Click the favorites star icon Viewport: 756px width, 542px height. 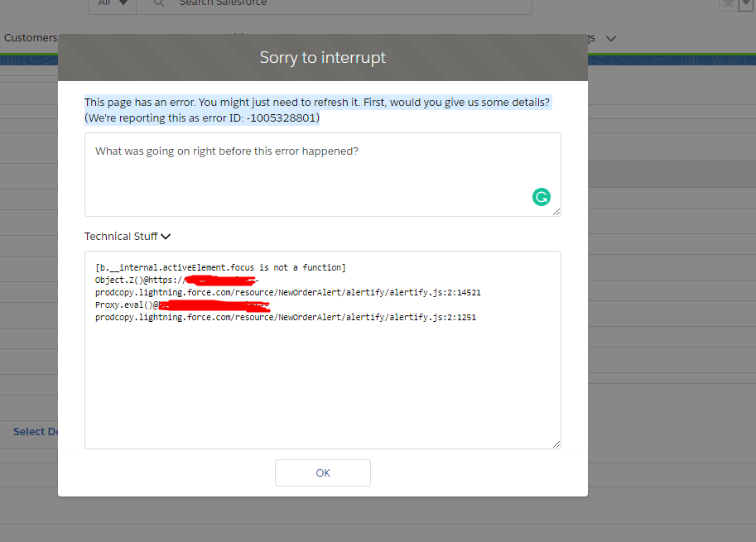tap(728, 4)
